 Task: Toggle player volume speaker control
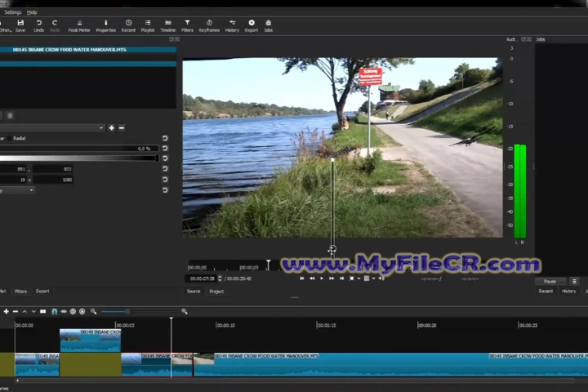pos(381,278)
